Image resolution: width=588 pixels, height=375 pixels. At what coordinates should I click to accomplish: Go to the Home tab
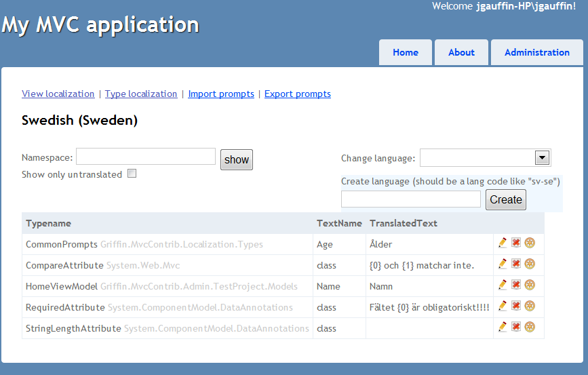[x=406, y=52]
